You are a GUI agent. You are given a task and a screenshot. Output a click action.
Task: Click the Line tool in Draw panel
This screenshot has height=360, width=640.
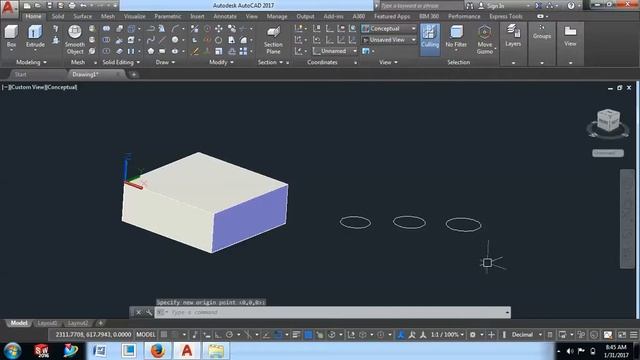[x=162, y=40]
